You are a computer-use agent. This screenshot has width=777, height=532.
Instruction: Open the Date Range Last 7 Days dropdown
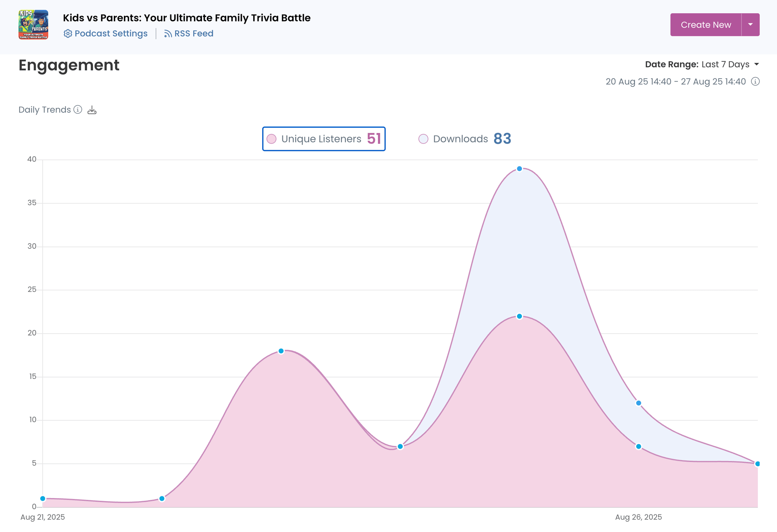click(725, 64)
